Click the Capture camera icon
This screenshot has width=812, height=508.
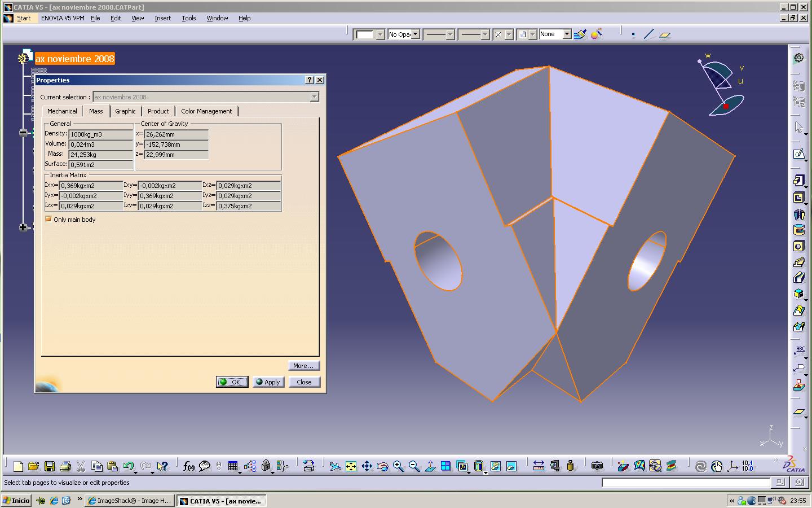597,466
